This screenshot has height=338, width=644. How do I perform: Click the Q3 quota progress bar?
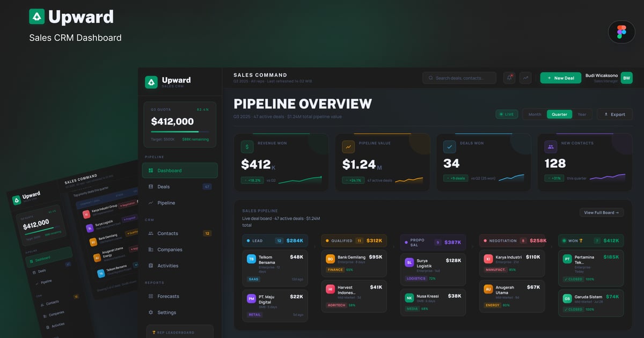(x=180, y=131)
